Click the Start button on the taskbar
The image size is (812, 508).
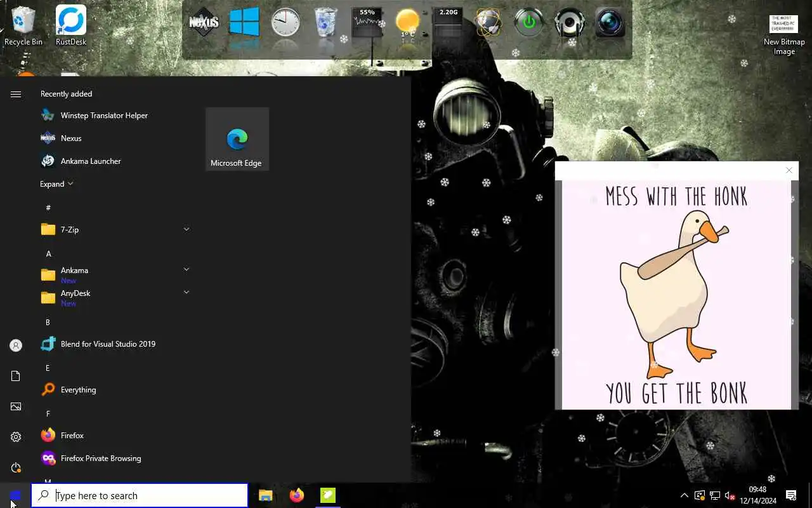pos(15,495)
